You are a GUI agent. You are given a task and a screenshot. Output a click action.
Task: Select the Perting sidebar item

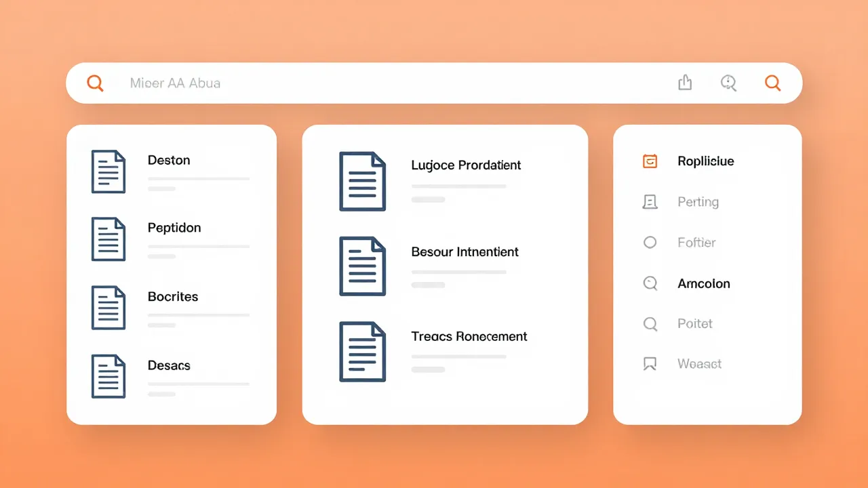pos(698,202)
